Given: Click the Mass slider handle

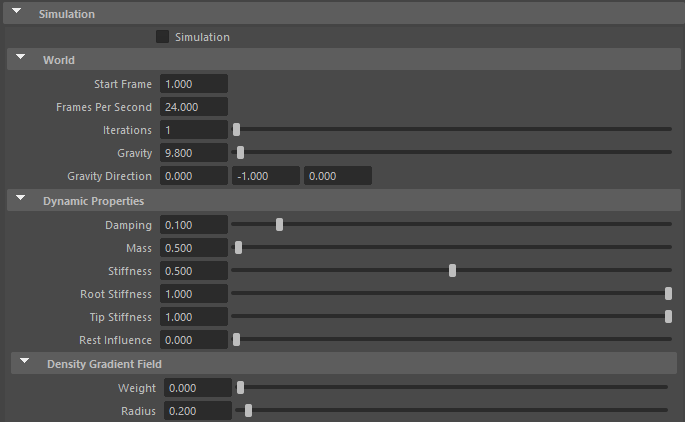Looking at the screenshot, I should (237, 248).
